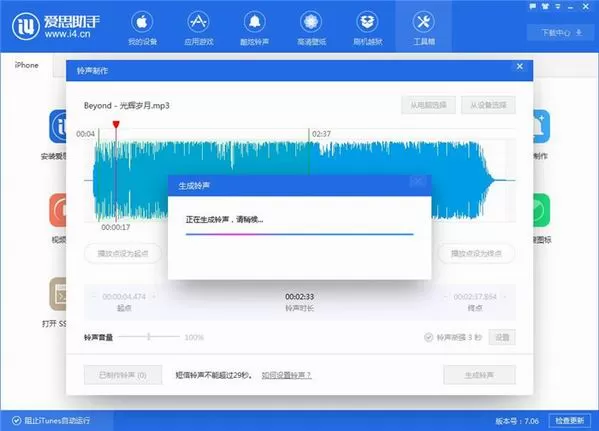Click the 00:00:04.474 start time field
Viewport: 599px width, 431px height.
click(x=124, y=297)
